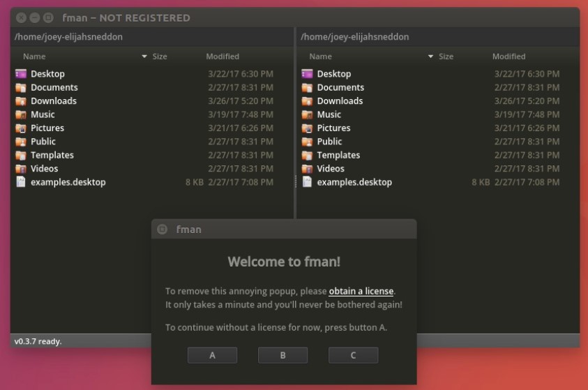The height and width of the screenshot is (390, 588).
Task: Sort left pane by Modified column
Action: click(x=223, y=57)
